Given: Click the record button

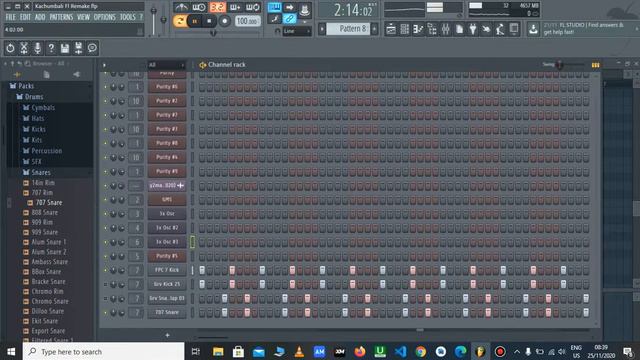Looking at the screenshot, I should [x=224, y=21].
